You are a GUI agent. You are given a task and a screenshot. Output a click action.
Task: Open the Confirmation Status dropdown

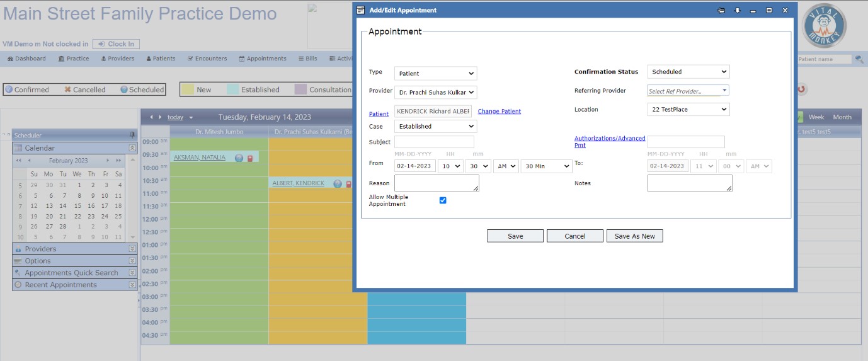688,72
